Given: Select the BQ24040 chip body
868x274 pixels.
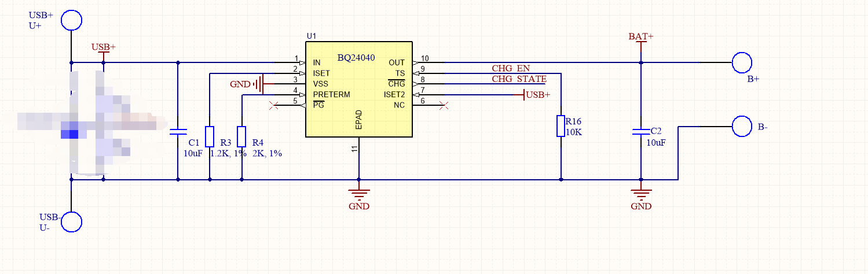Looking at the screenshot, I should click(x=359, y=89).
